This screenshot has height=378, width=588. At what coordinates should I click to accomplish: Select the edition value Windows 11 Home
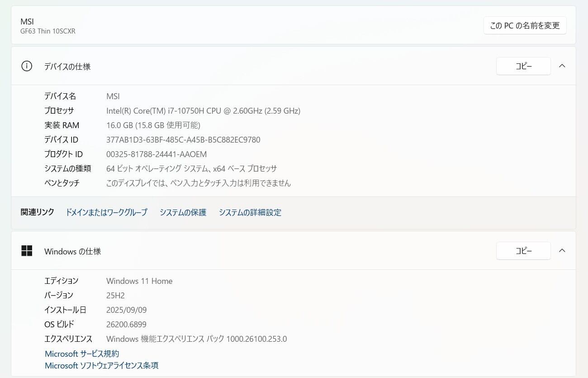coord(139,281)
